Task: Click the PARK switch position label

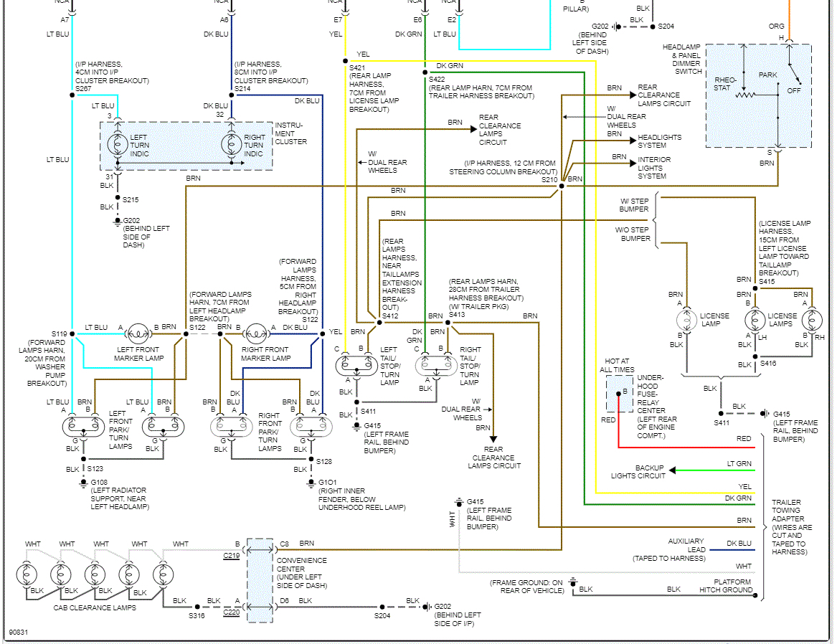Action: click(767, 75)
